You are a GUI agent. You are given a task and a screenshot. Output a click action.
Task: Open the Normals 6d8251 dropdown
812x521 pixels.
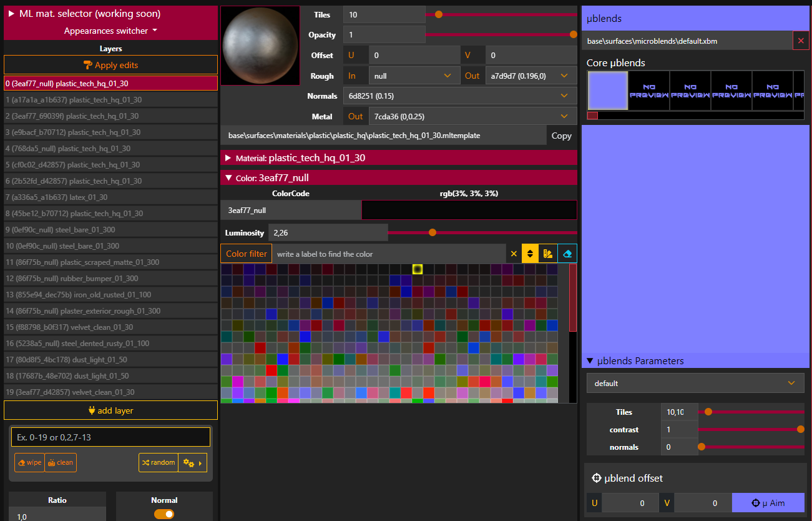pyautogui.click(x=459, y=96)
